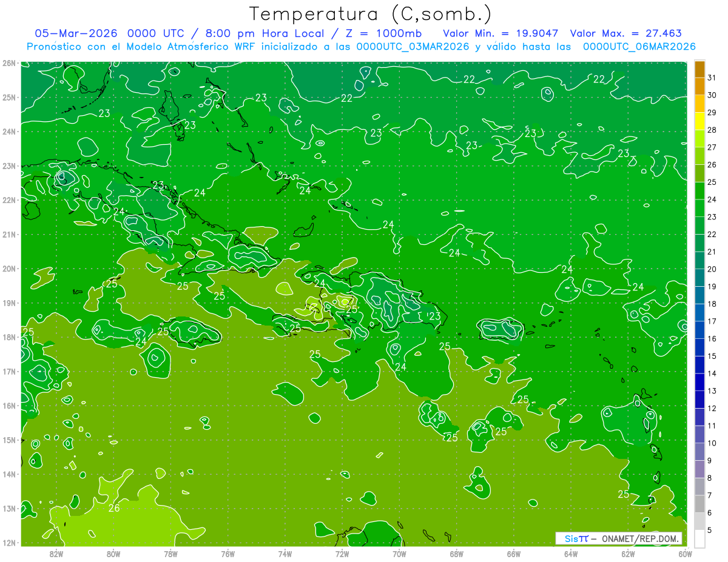728x562 pixels.
Task: Click the 64W longitude axis label
Action: 570,554
